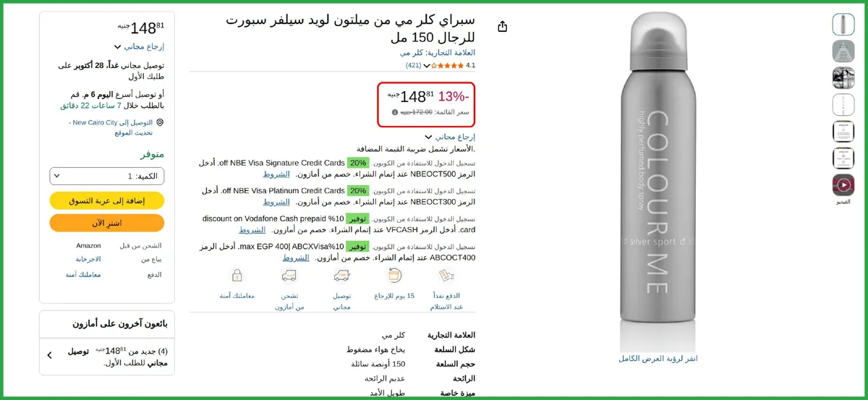The width and height of the screenshot is (868, 400).
Task: Click the Amazon shipper name in buy box
Action: [x=88, y=245]
